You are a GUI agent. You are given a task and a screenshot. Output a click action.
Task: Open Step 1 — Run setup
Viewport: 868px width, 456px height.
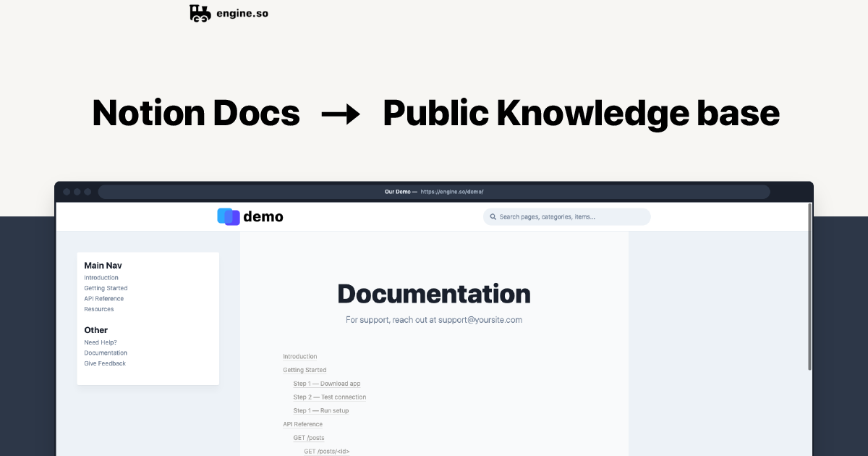click(x=321, y=410)
